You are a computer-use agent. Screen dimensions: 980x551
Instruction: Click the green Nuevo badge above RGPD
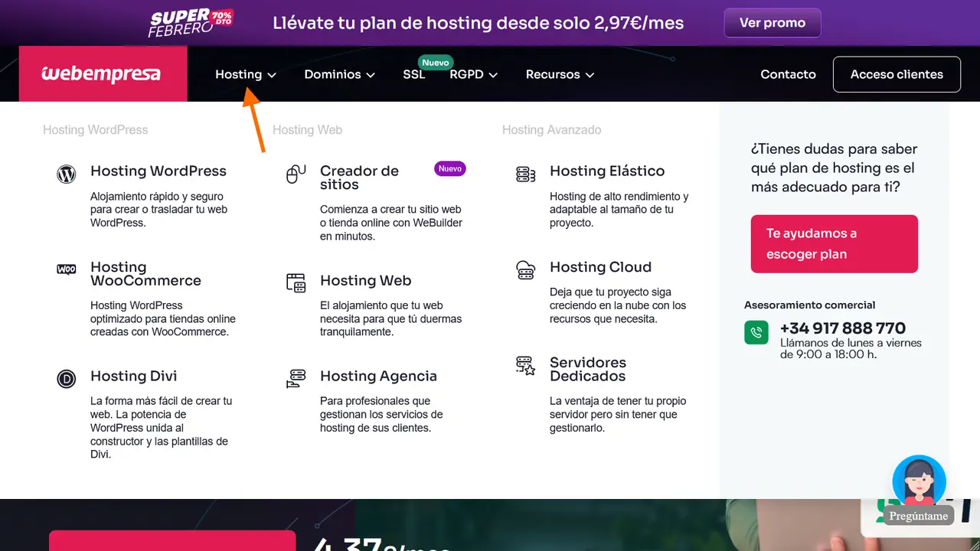click(x=436, y=63)
